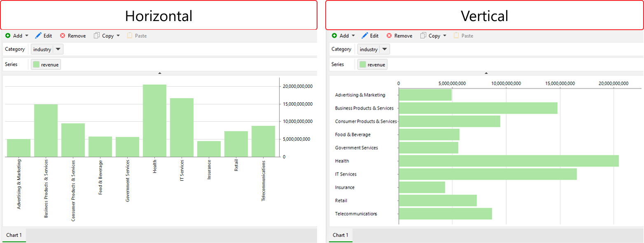Click the Business Products & Services column, Horizontal chart
The height and width of the screenshot is (243, 644).
click(46, 130)
